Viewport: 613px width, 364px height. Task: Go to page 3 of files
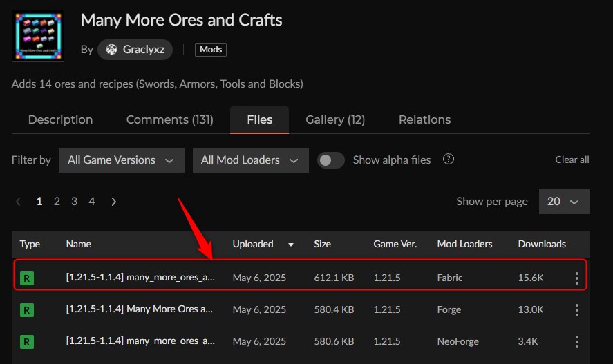click(x=74, y=202)
